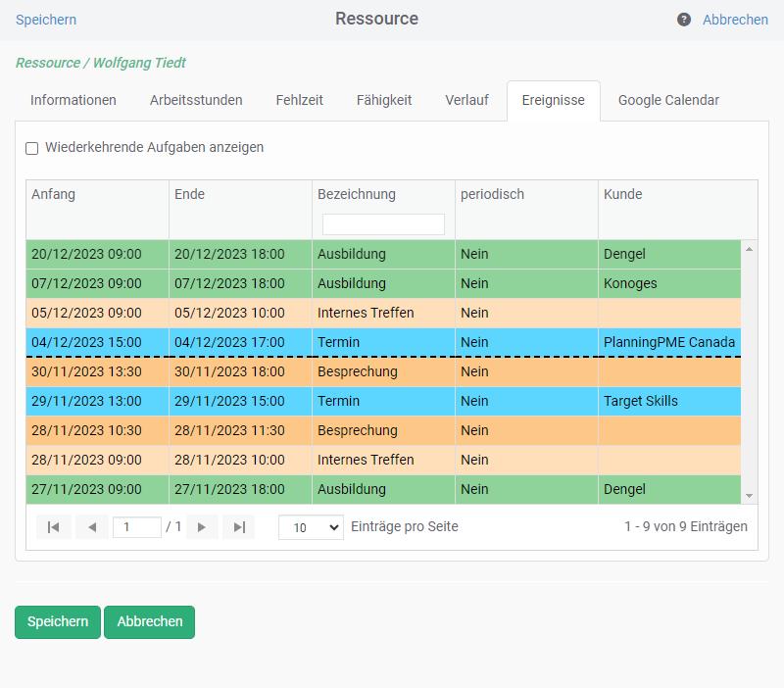Viewport: 784px width, 688px height.
Task: Click the Bezeichnung filter text field
Action: pos(383,224)
